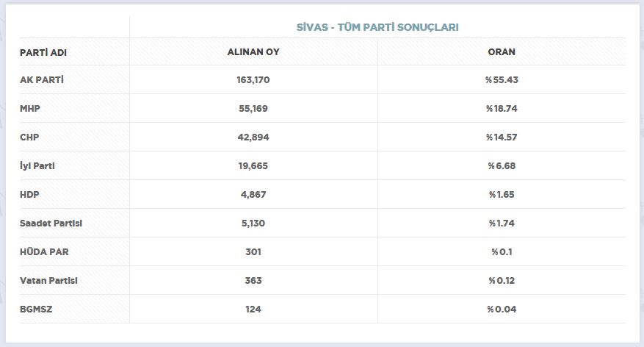Select the ALINAN OY column header
The width and height of the screenshot is (644, 347).
(x=253, y=52)
